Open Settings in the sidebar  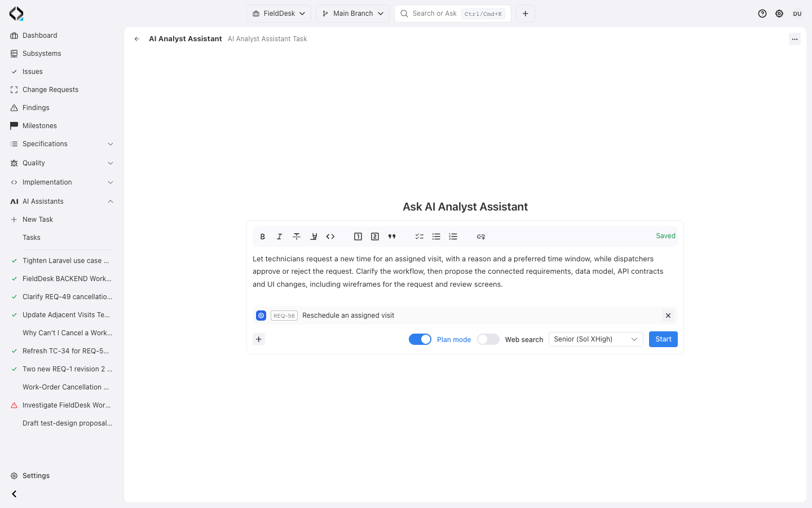[x=62, y=476]
